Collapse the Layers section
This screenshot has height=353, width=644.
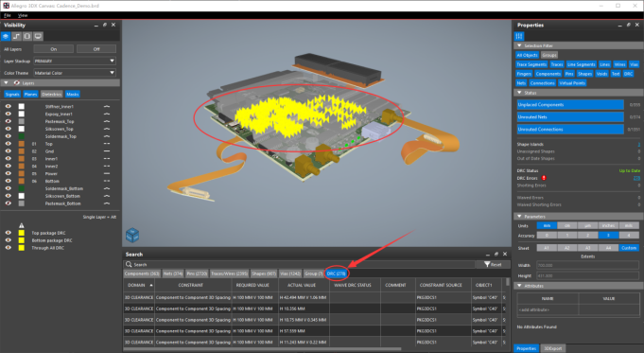6,83
